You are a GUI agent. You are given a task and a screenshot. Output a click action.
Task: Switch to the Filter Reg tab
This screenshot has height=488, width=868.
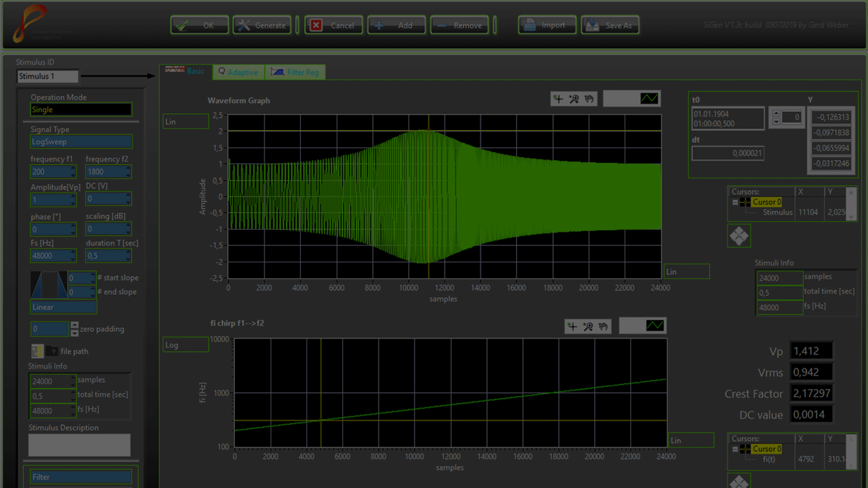pyautogui.click(x=295, y=72)
